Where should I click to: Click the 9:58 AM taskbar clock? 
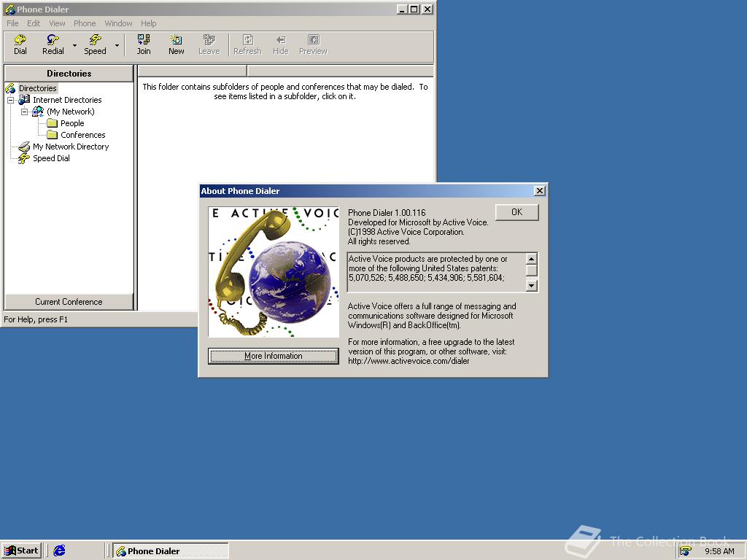719,551
